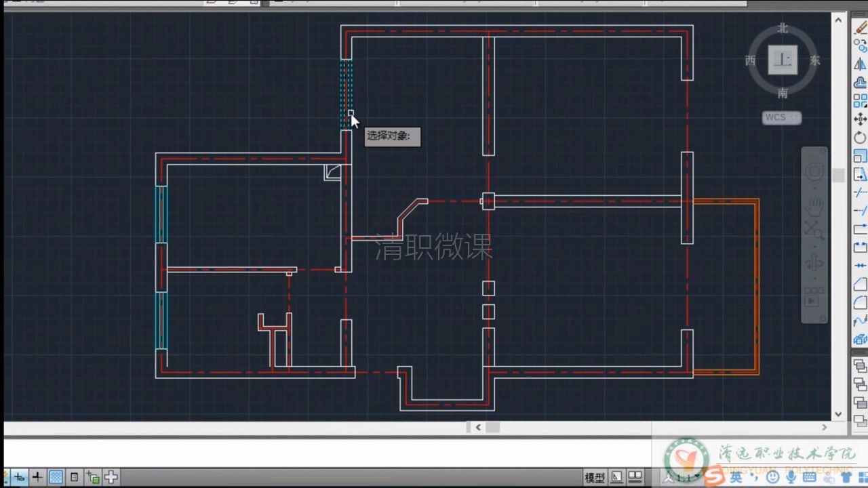868x488 pixels.
Task: Select the Blend Curves tool
Action: (861, 321)
